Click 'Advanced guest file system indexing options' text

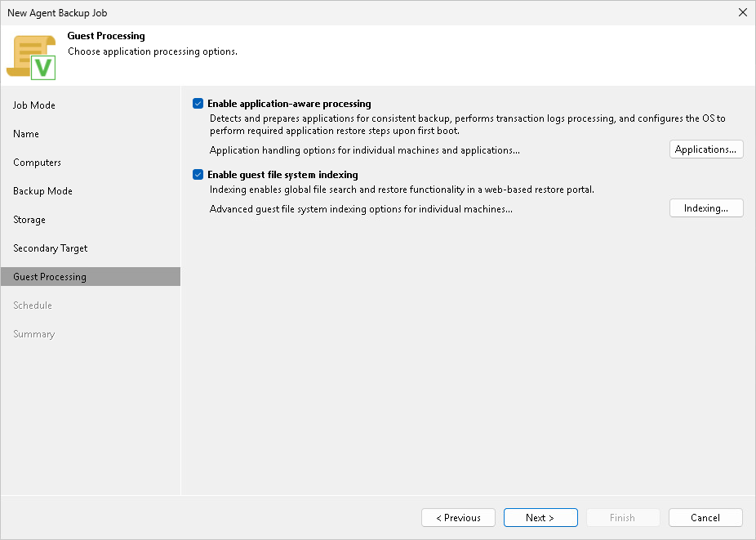[x=361, y=209]
